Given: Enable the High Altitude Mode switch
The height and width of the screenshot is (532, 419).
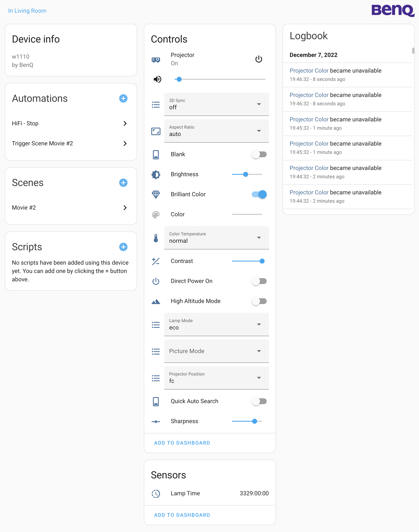Looking at the screenshot, I should 259,301.
